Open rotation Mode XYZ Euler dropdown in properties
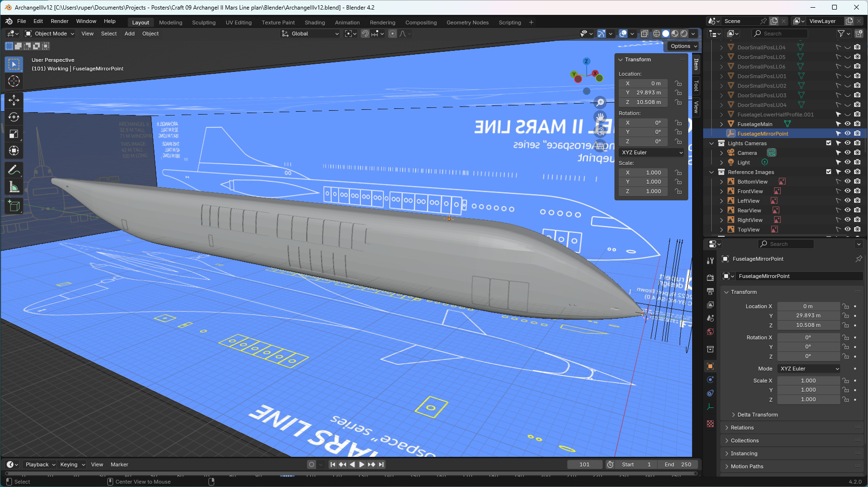This screenshot has width=868, height=487. click(x=809, y=369)
